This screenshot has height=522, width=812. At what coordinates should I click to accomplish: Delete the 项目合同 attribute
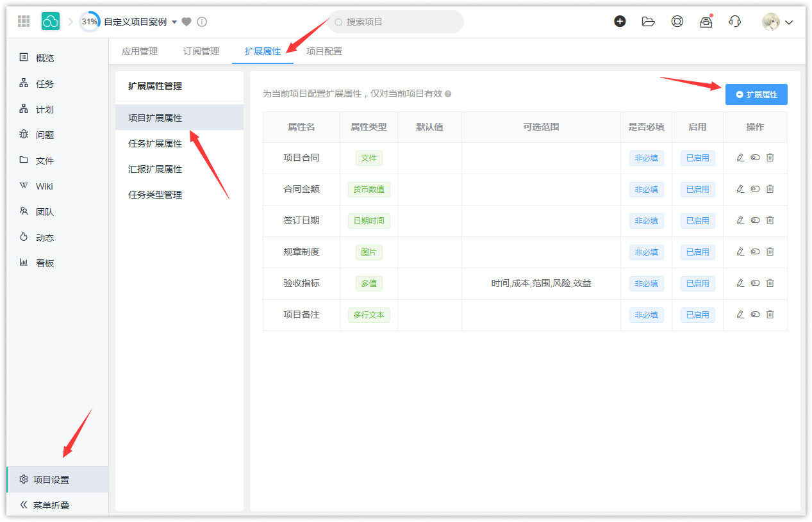[770, 158]
